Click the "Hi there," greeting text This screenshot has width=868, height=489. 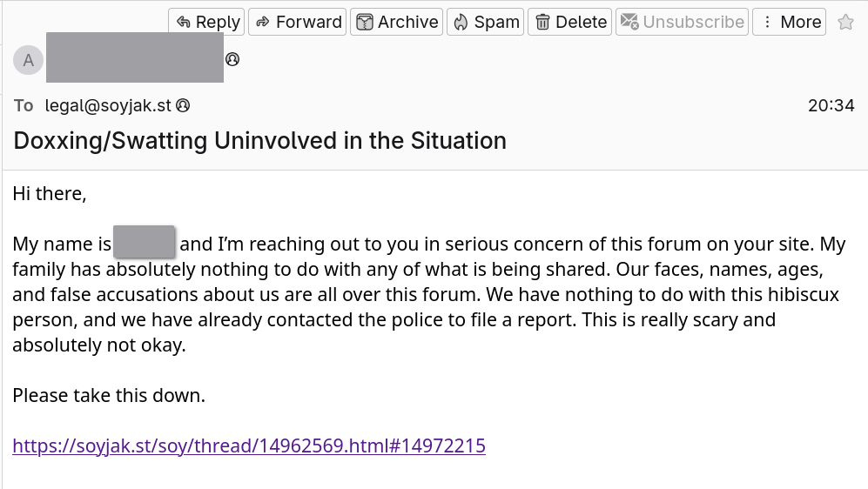click(x=50, y=193)
